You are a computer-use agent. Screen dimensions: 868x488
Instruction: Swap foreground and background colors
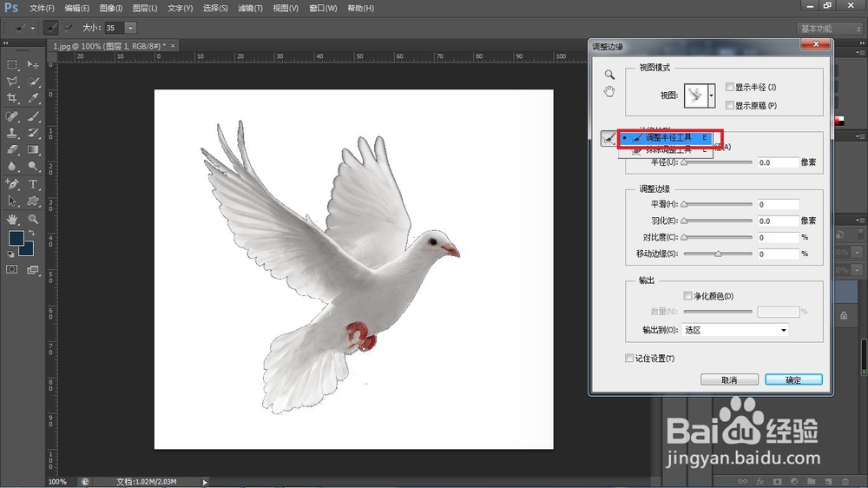click(x=31, y=233)
